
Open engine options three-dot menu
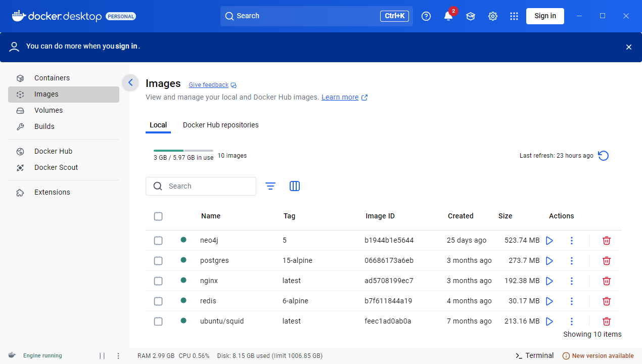pos(118,356)
